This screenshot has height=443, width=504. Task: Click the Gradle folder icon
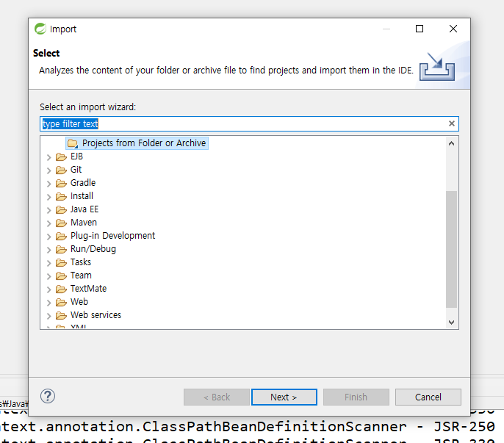pos(61,183)
